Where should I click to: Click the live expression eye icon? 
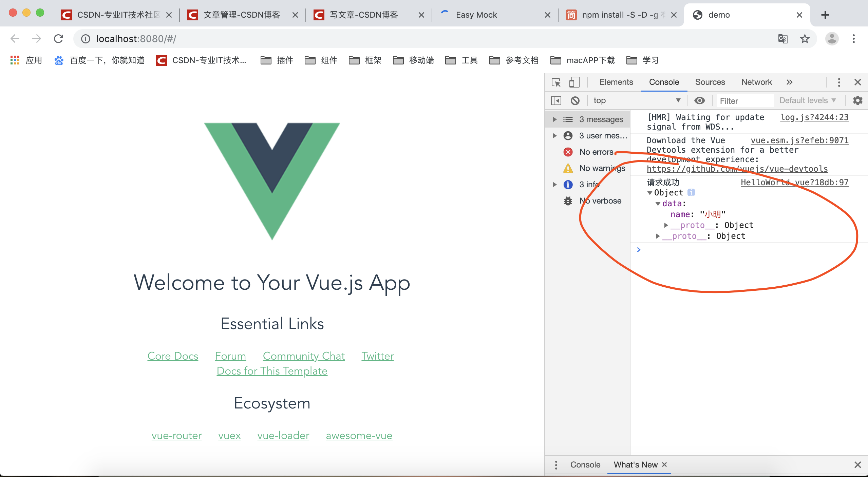point(699,100)
